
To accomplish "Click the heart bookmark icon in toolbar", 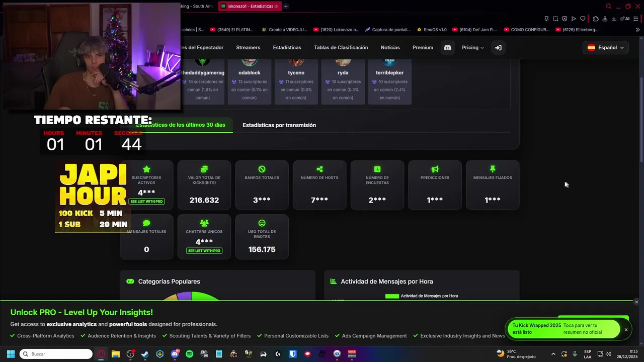I will (583, 19).
